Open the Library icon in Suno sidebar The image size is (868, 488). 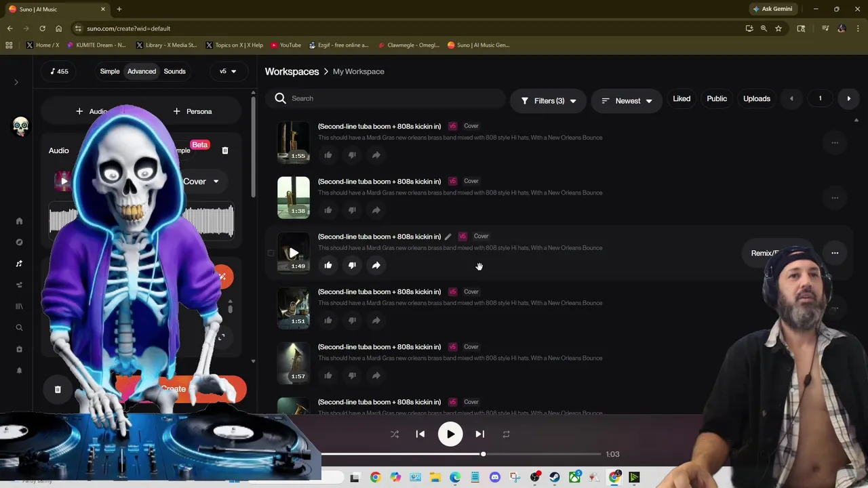(x=19, y=306)
